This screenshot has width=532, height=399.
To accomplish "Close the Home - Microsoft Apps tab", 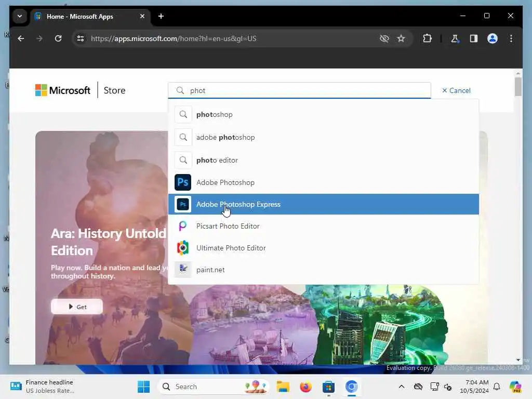I will pyautogui.click(x=142, y=16).
